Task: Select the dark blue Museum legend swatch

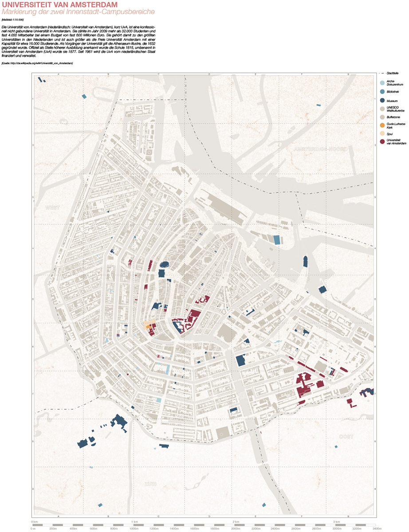Action: [382, 101]
